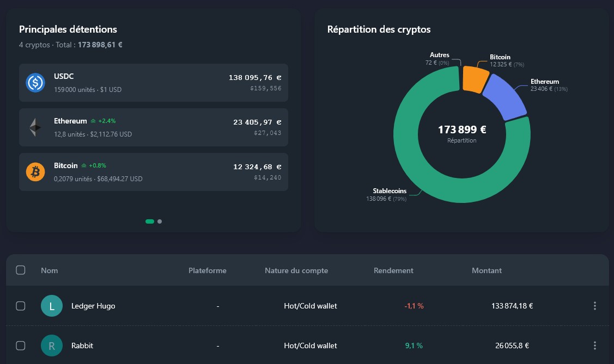
Task: Click the Nom column header
Action: (49, 270)
